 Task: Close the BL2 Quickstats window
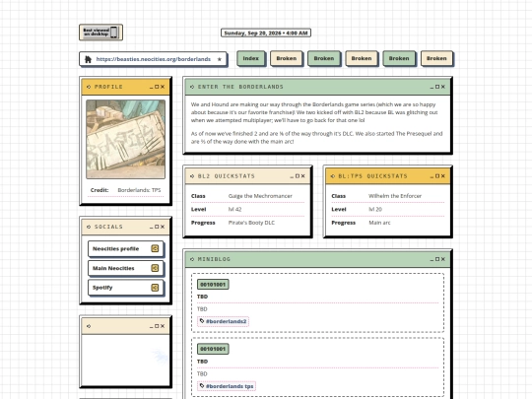(x=303, y=176)
